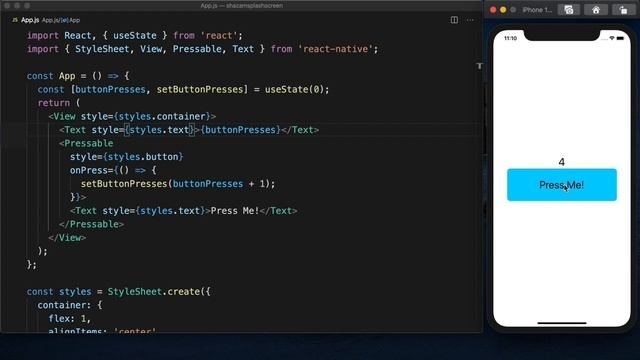The width and height of the screenshot is (640, 360).
Task: Click styles.button in the style prop
Action: click(x=143, y=157)
